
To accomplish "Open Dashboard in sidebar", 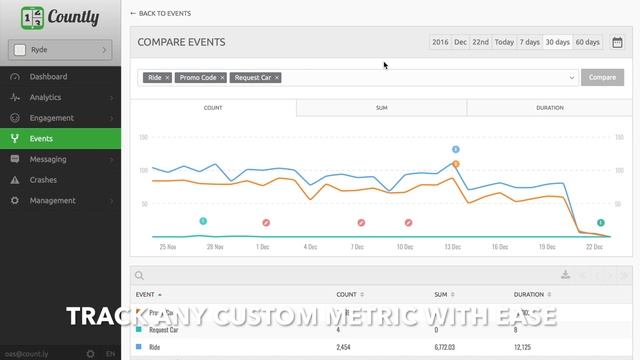I will pyautogui.click(x=60, y=77).
